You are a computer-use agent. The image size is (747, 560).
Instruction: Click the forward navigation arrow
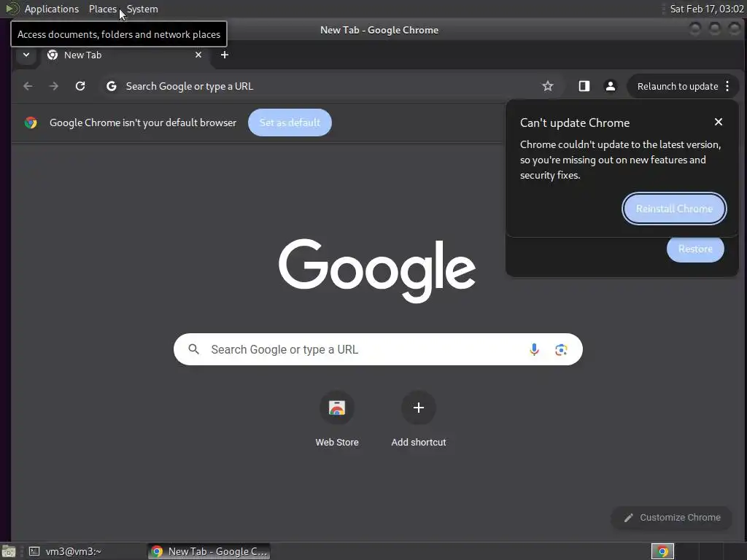54,86
